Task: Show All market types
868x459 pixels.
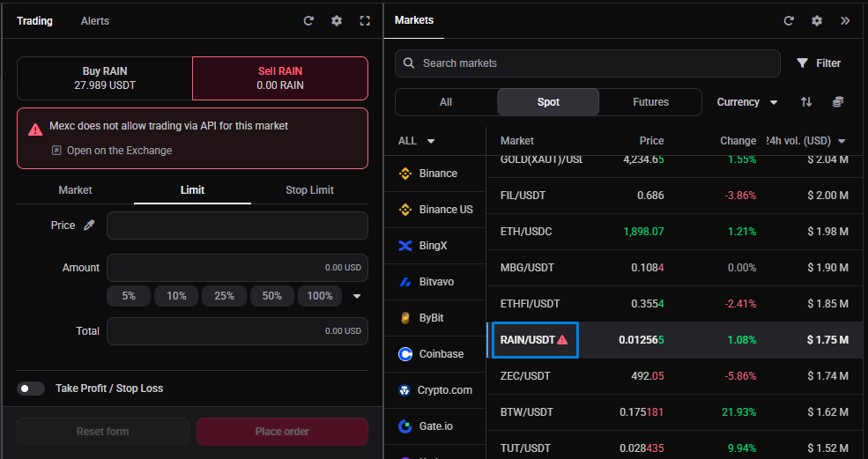Action: pos(446,102)
